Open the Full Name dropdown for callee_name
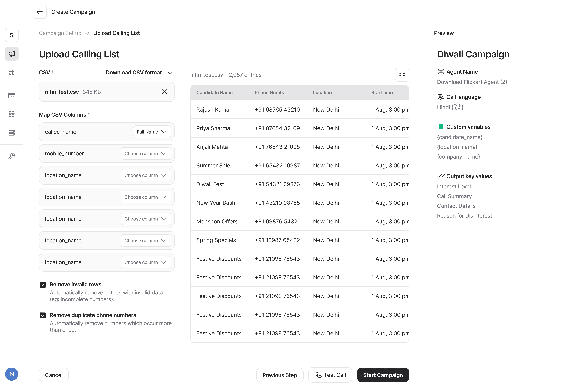This screenshot has width=588, height=392. point(152,132)
